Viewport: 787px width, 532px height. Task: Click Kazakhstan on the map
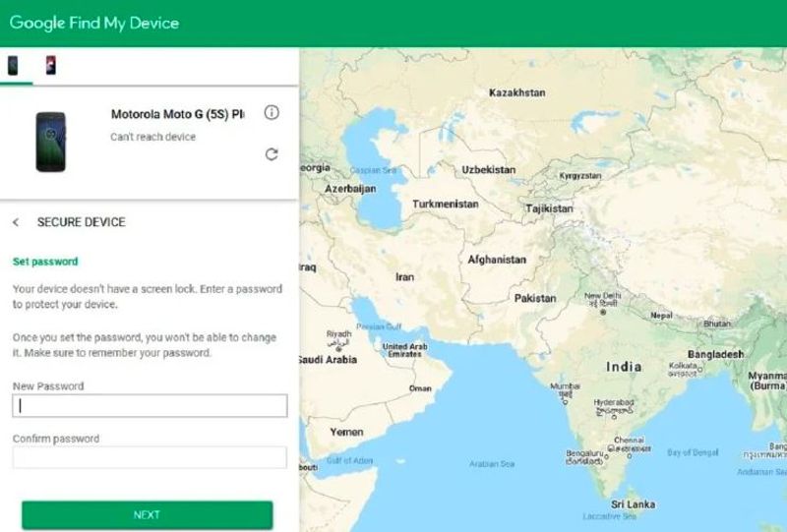point(517,92)
